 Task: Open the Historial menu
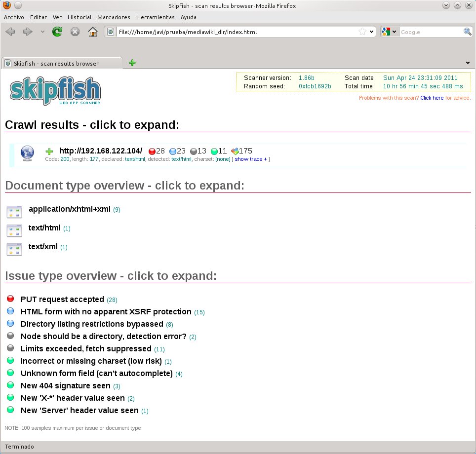79,17
